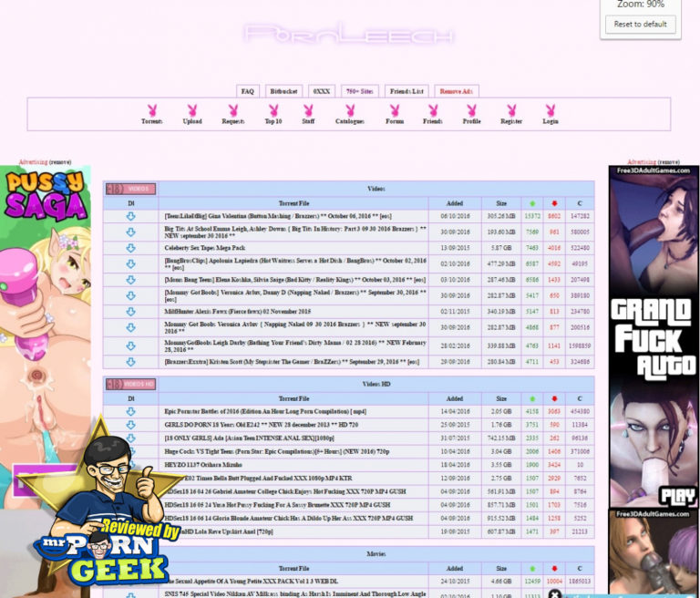Click the Remove Ads tab
700x598 pixels.
pos(456,91)
